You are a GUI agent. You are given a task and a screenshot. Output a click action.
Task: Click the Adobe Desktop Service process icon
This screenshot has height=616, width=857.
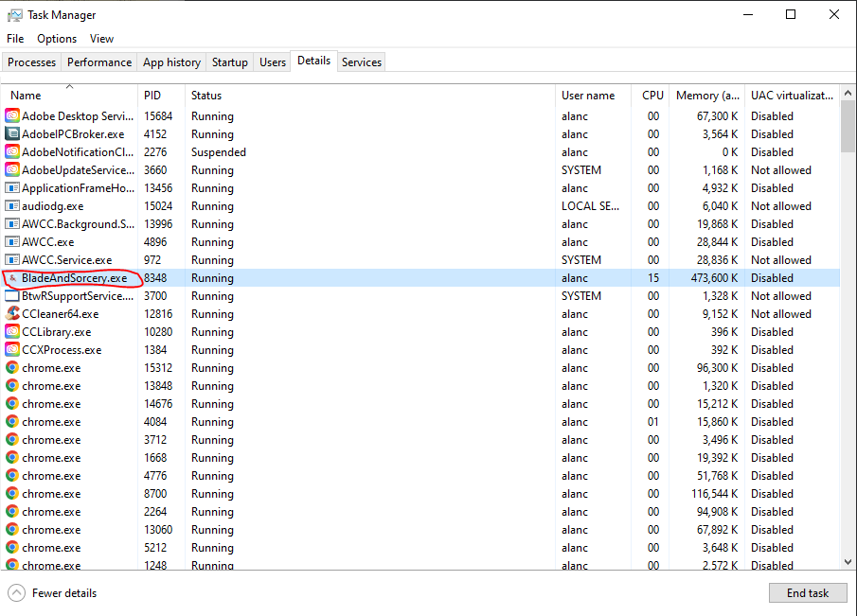point(12,115)
